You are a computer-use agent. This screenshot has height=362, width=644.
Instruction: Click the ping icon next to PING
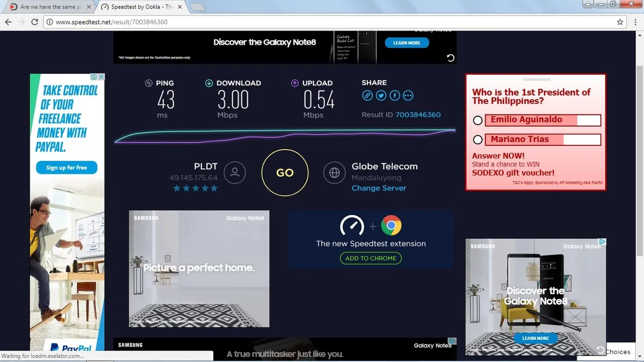point(148,83)
